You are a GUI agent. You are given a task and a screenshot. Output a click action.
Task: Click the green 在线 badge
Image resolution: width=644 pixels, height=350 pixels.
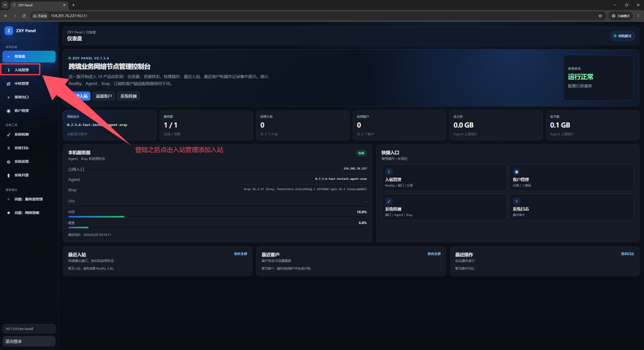pyautogui.click(x=361, y=153)
